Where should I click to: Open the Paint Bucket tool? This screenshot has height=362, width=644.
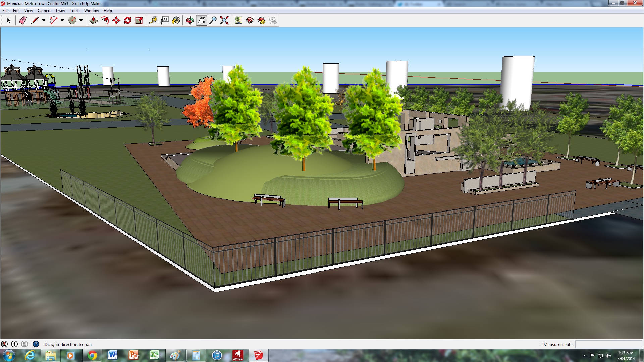pyautogui.click(x=176, y=21)
